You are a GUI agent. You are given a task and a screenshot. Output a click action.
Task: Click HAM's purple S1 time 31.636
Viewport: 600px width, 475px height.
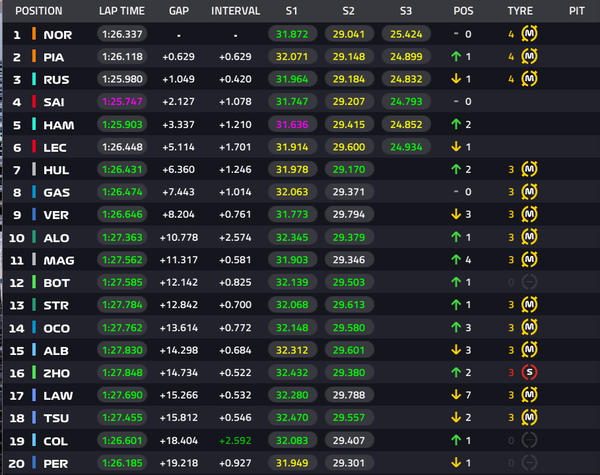click(x=292, y=124)
